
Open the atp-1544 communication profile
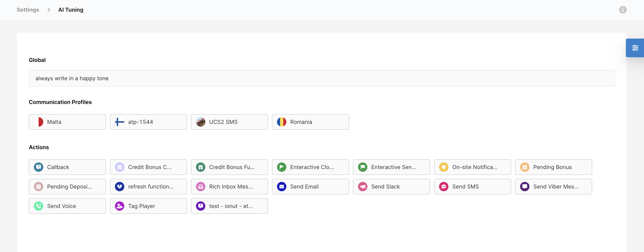[x=148, y=122]
